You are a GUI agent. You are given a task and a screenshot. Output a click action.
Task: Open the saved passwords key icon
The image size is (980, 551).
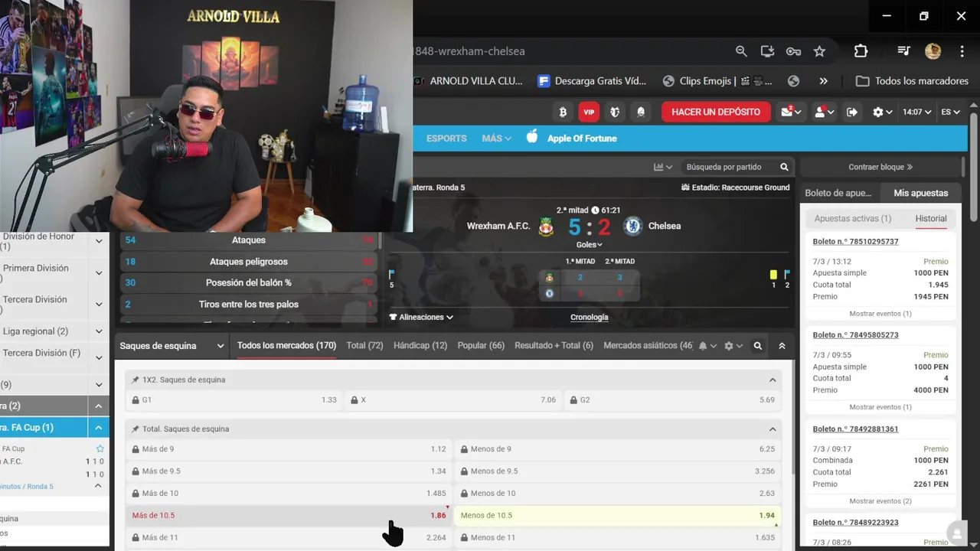793,51
